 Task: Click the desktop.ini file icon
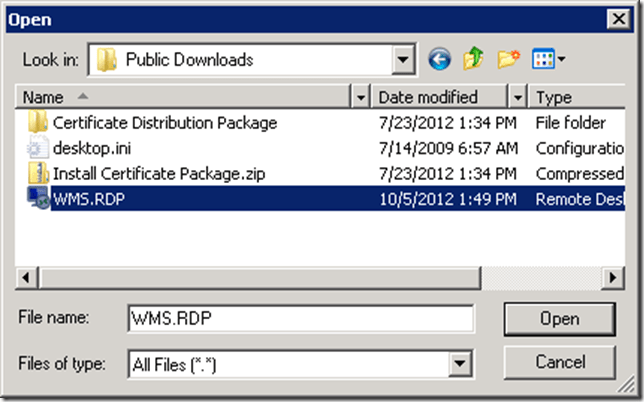tap(38, 148)
